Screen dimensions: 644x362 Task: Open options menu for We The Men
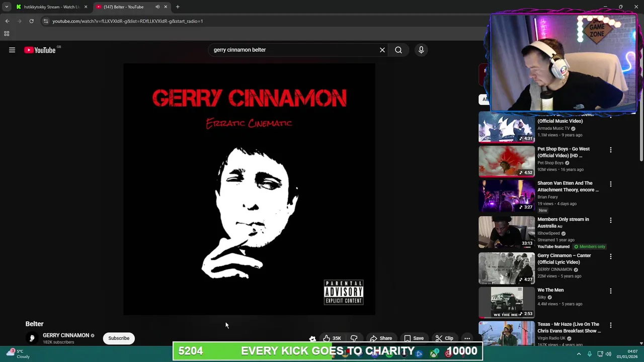coord(611,291)
